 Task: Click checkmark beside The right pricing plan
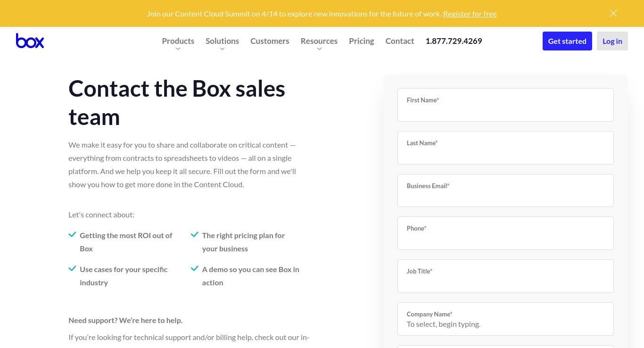tap(194, 234)
